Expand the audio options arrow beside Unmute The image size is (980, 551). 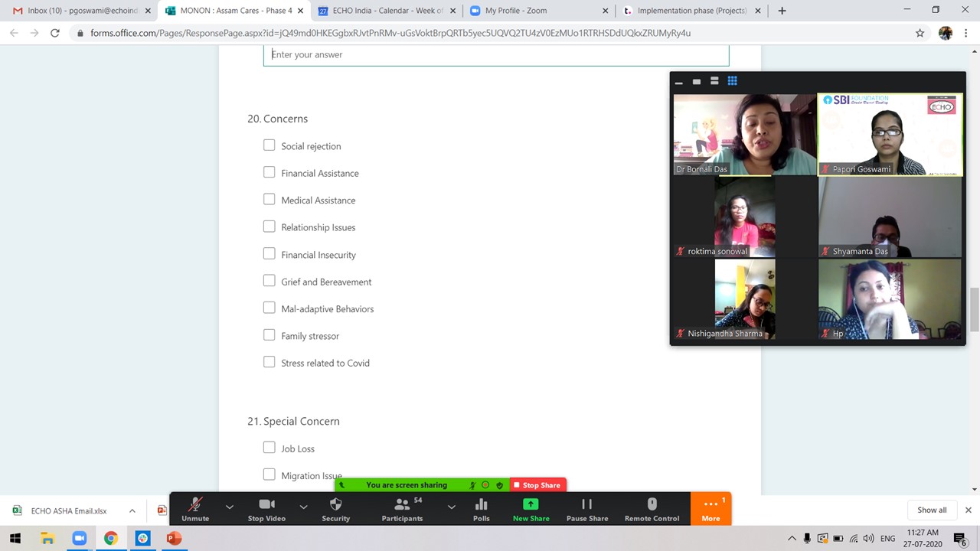[x=229, y=507]
